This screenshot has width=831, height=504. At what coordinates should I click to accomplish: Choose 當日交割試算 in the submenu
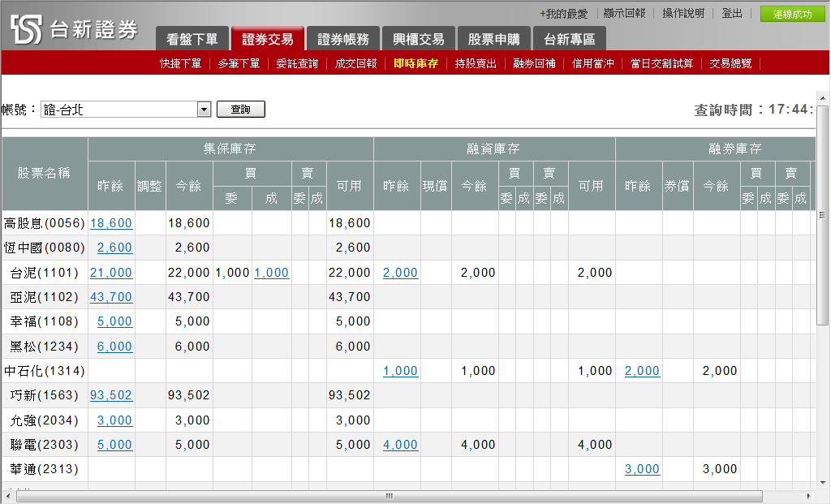[x=661, y=63]
